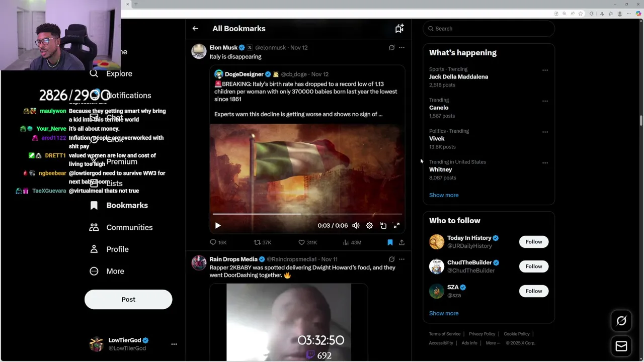
Task: Open Grok icon on Rain Drops Media post
Action: [x=391, y=259]
